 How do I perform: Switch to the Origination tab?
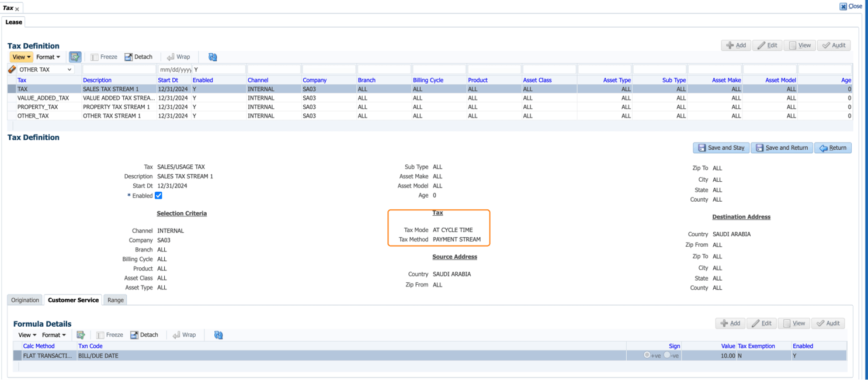pos(25,300)
